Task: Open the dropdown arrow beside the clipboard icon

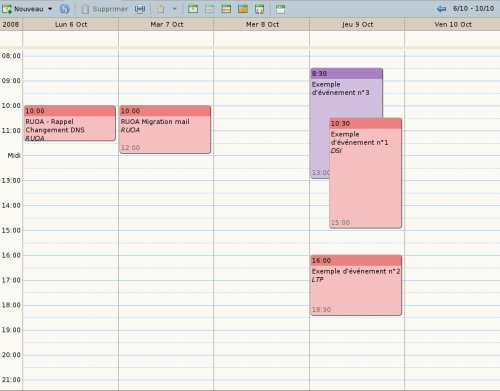Action: pyautogui.click(x=174, y=9)
